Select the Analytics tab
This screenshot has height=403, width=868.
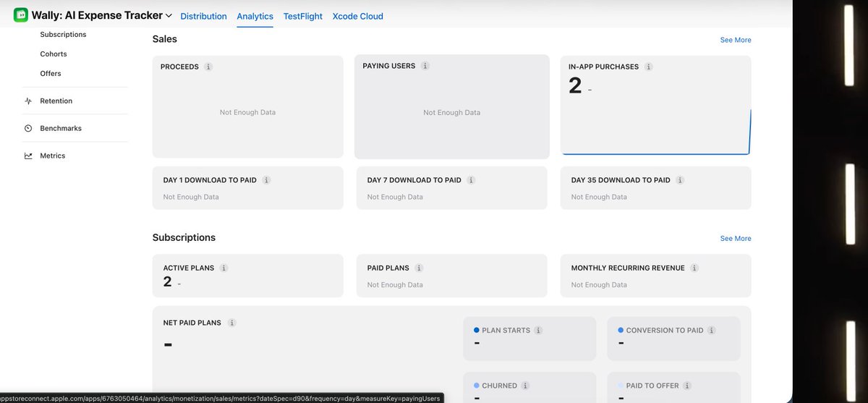255,16
